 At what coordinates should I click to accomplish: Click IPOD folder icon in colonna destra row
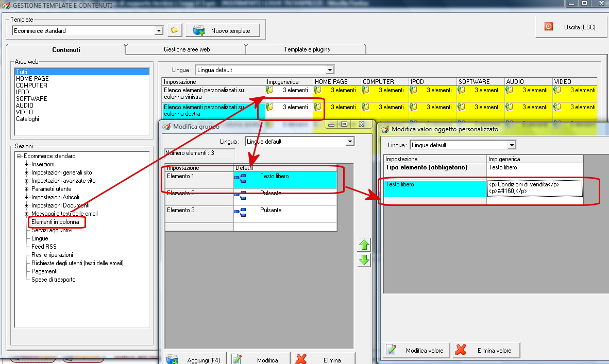[413, 107]
